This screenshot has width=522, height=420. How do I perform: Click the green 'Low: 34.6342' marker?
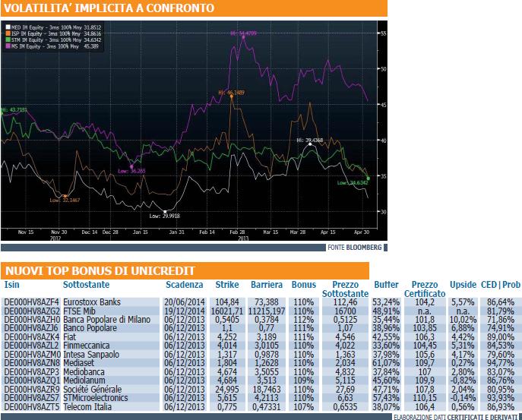click(369, 178)
